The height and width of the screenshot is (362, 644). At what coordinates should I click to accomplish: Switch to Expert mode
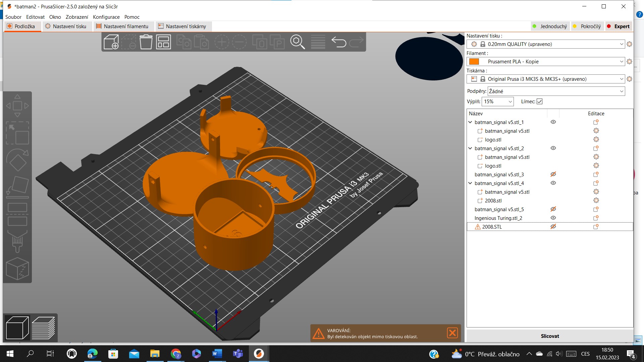[x=619, y=26]
